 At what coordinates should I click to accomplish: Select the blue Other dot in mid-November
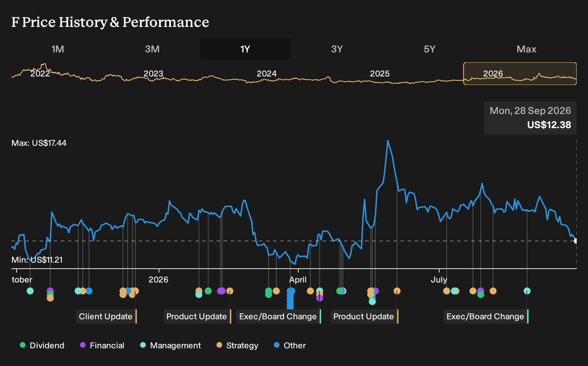(89, 291)
